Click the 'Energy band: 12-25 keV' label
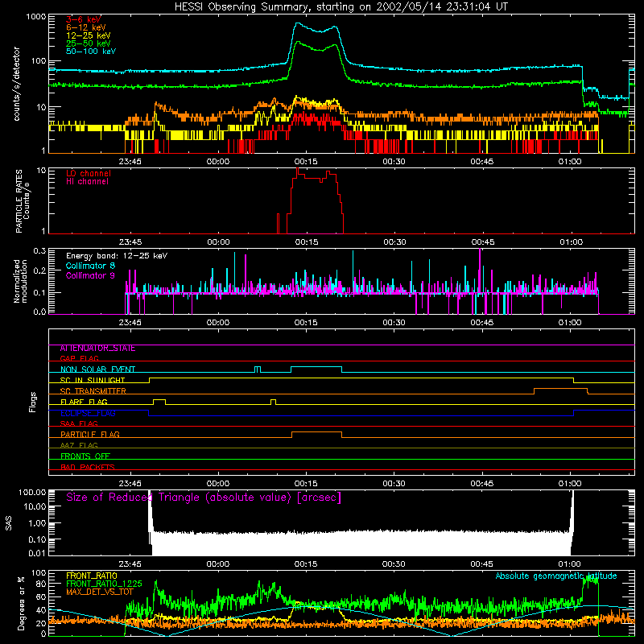The width and height of the screenshot is (644, 644). point(117,256)
